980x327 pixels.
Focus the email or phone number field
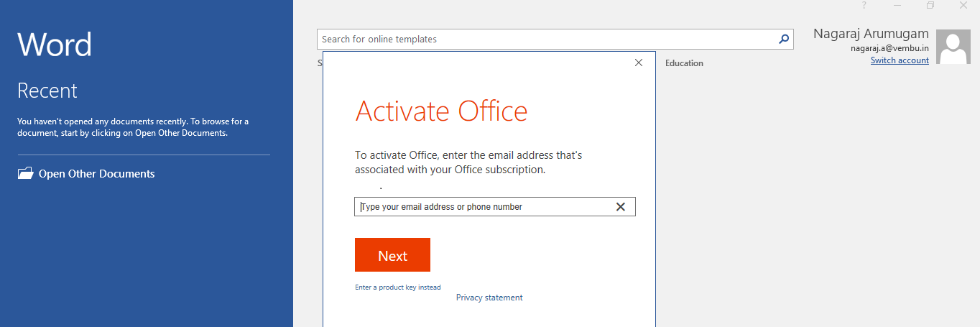point(486,207)
